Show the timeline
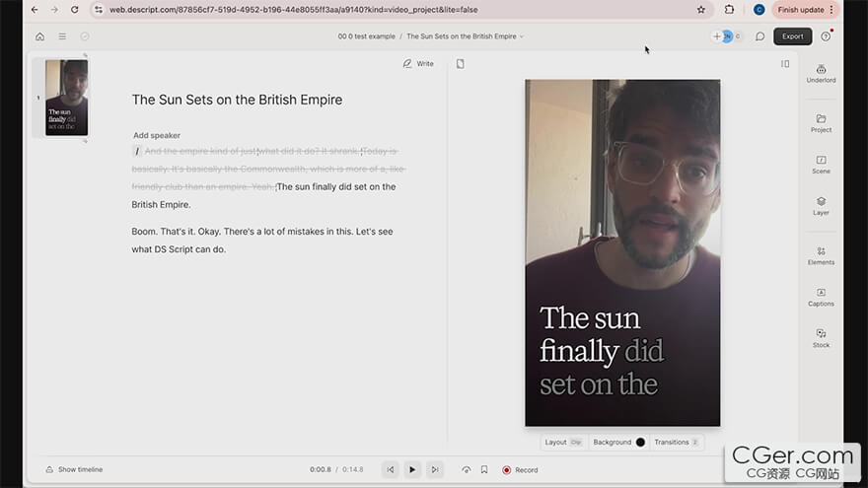The height and width of the screenshot is (488, 868). (74, 469)
